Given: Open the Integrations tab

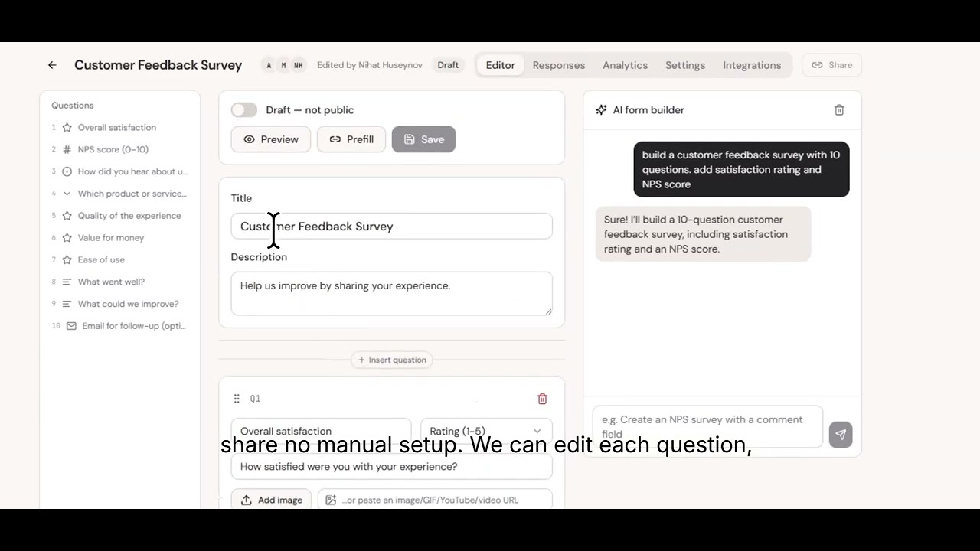Looking at the screenshot, I should [x=752, y=65].
